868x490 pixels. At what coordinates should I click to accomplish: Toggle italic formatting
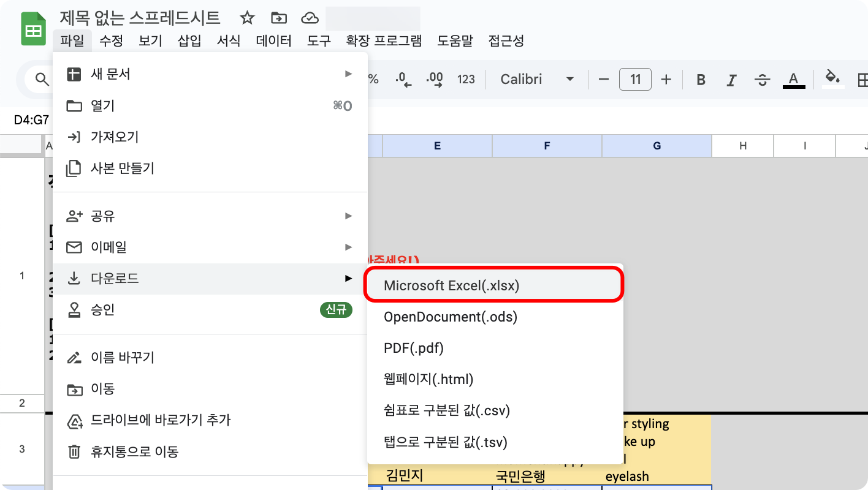pyautogui.click(x=731, y=80)
